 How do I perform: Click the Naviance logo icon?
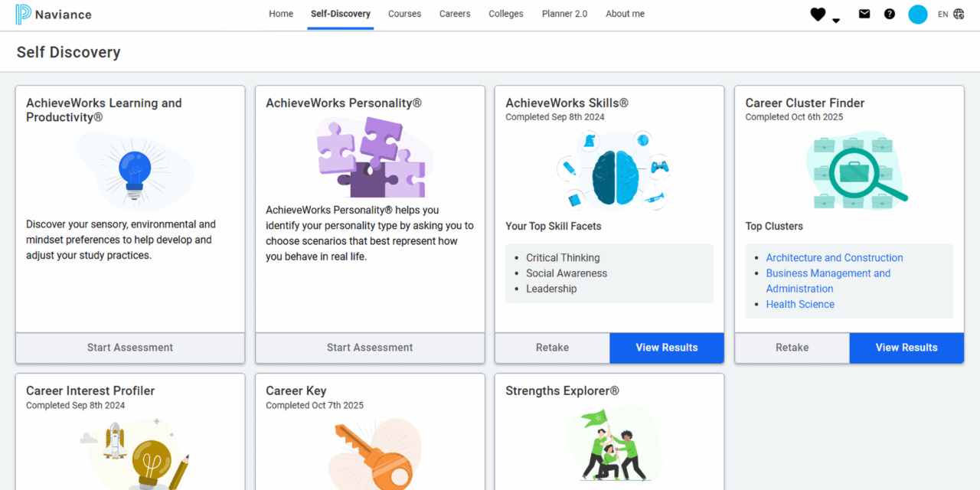click(x=24, y=15)
